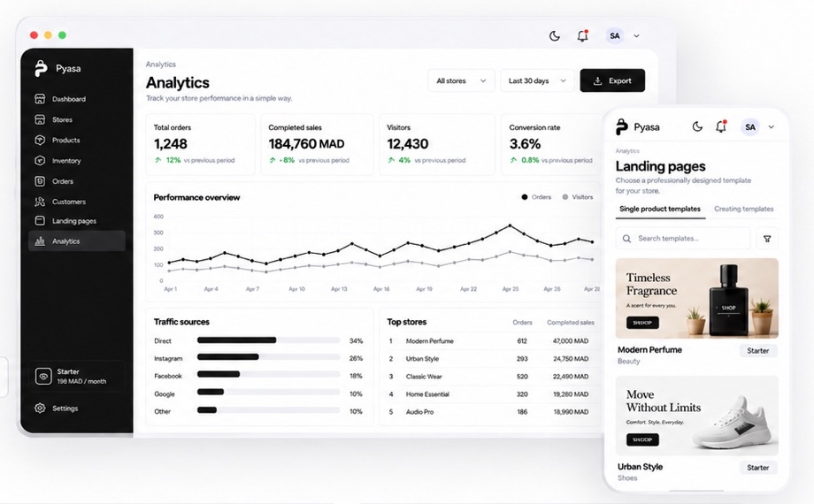The height and width of the screenshot is (504, 814).
Task: Click the Export button
Action: pos(612,80)
